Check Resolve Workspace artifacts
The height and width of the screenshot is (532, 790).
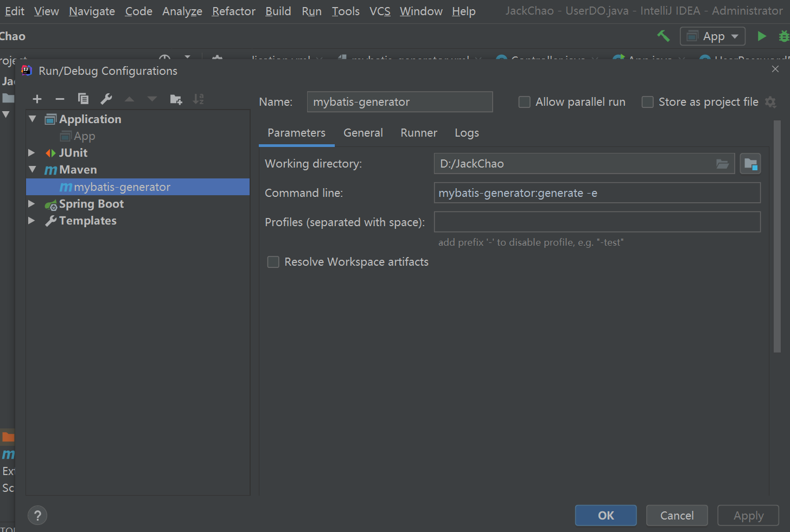(273, 262)
